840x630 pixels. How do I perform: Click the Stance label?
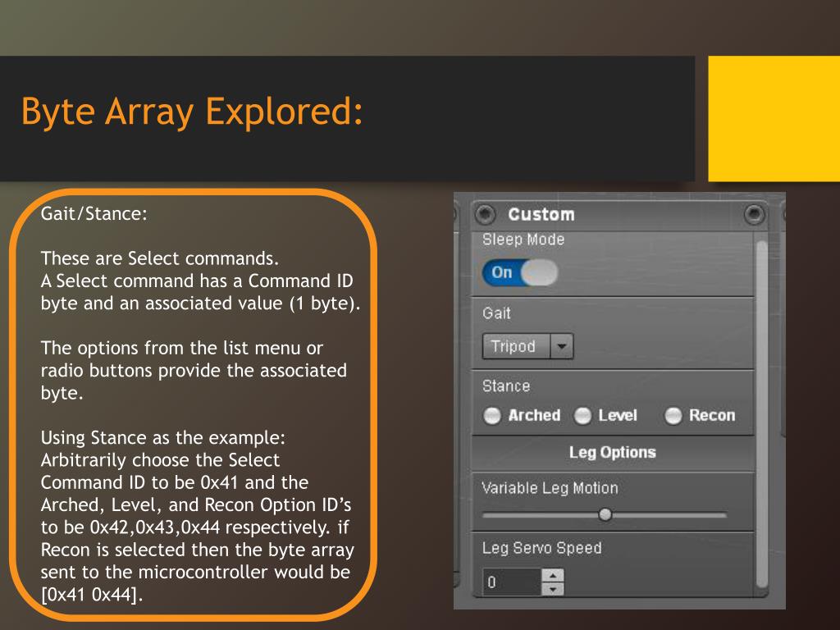(x=506, y=386)
